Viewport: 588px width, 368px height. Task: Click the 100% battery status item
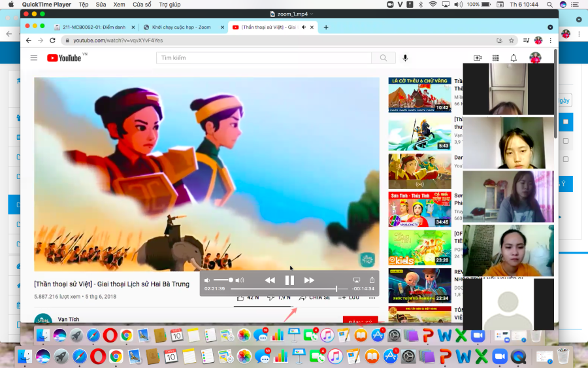coord(478,5)
